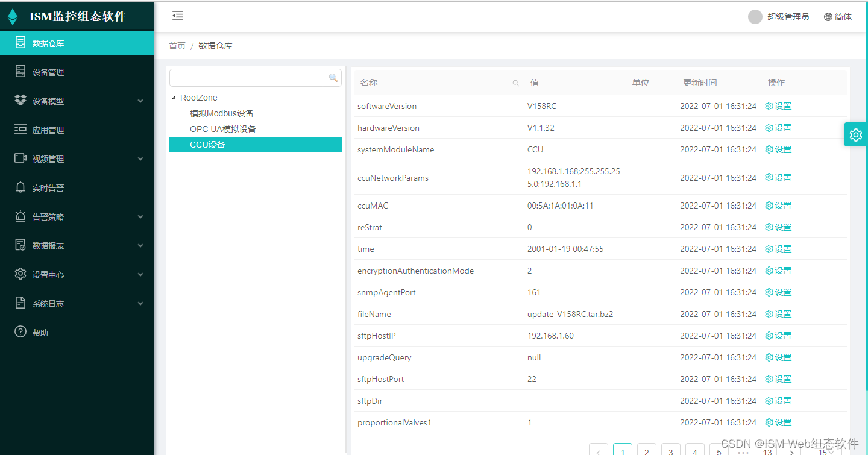868x455 pixels.
Task: Click 设置 for hardwareVersion row
Action: [778, 128]
